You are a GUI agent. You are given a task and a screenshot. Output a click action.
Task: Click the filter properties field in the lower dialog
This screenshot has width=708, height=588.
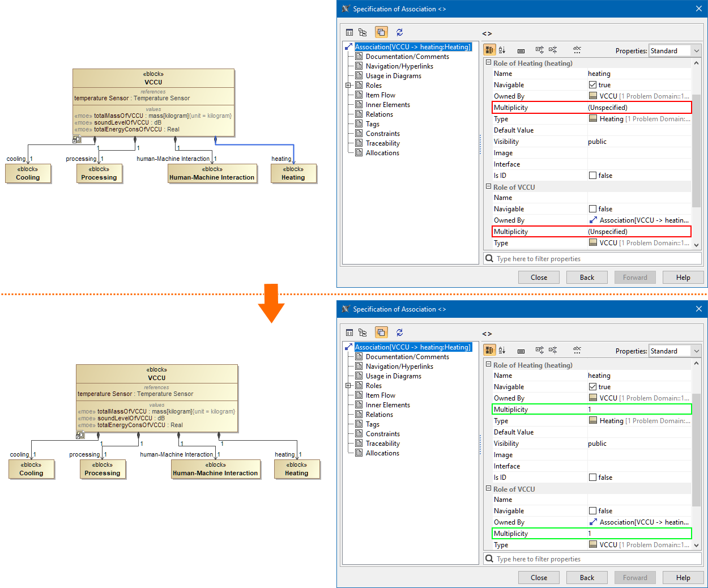[595, 559]
